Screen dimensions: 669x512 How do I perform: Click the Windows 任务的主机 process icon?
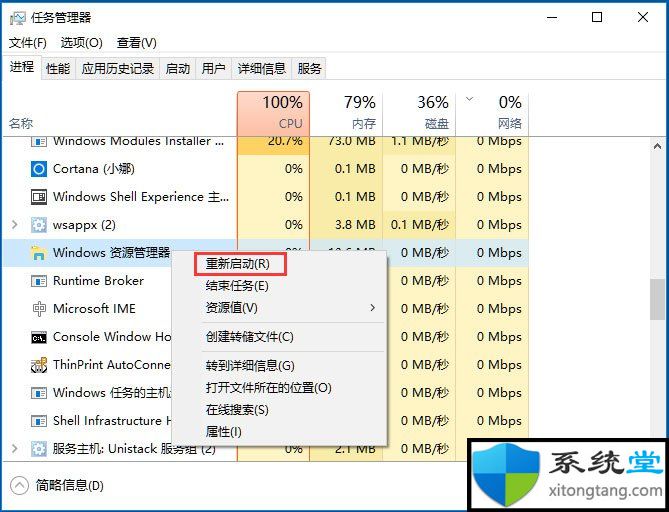pyautogui.click(x=39, y=393)
